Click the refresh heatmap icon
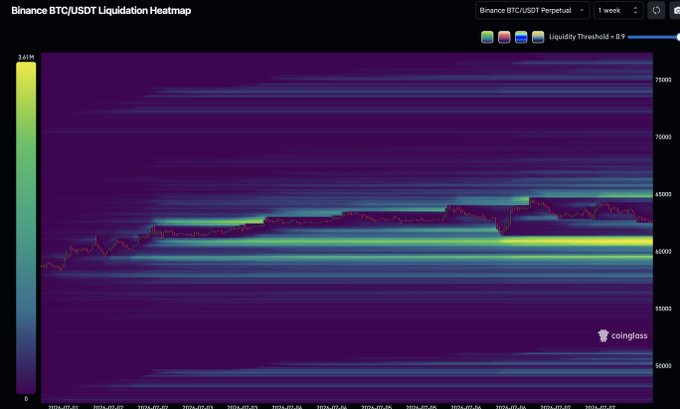The width and height of the screenshot is (680, 409). click(656, 10)
